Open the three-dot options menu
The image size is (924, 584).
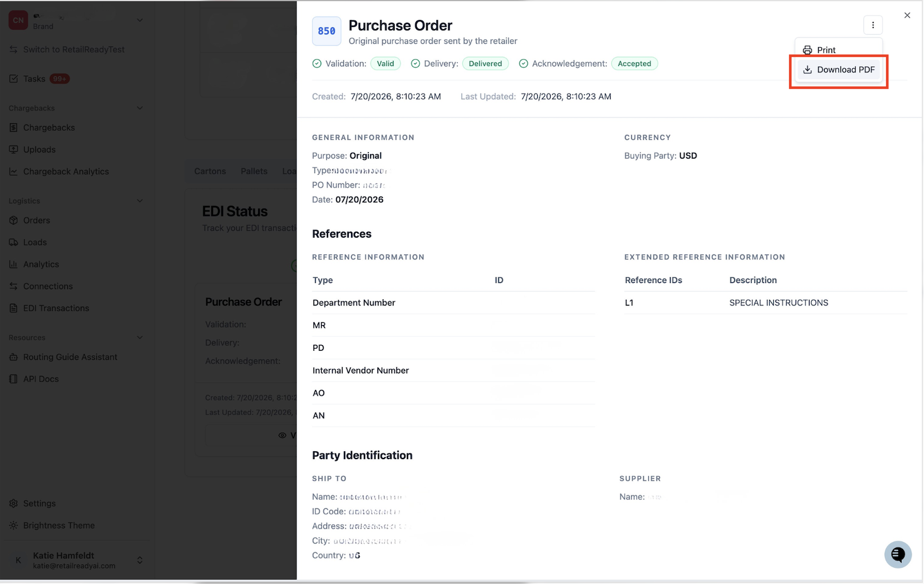tap(873, 25)
